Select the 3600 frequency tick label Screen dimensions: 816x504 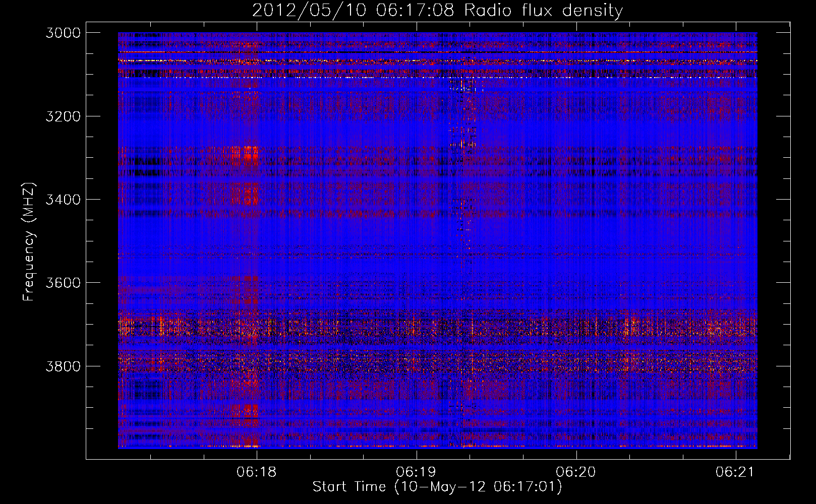(63, 283)
